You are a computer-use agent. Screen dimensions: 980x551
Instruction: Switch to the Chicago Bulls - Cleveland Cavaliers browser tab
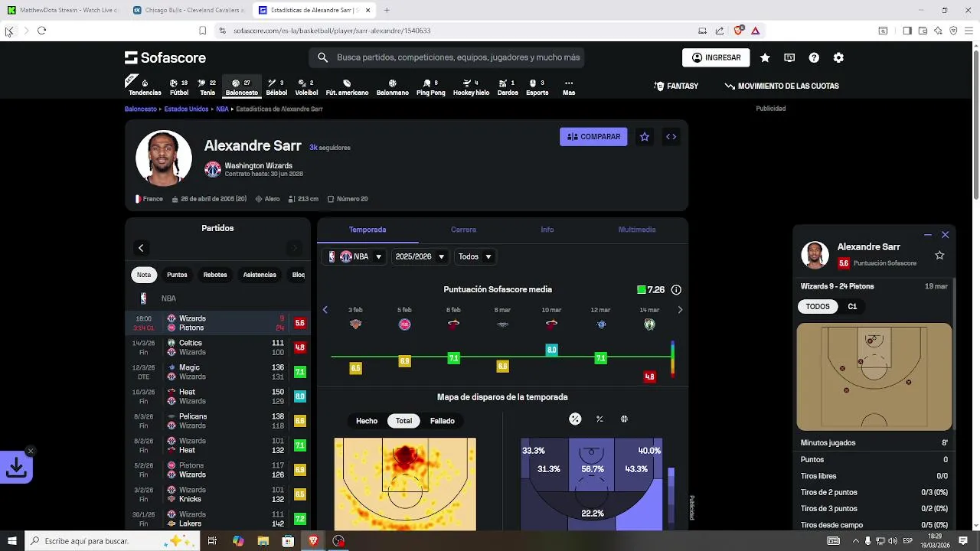188,10
